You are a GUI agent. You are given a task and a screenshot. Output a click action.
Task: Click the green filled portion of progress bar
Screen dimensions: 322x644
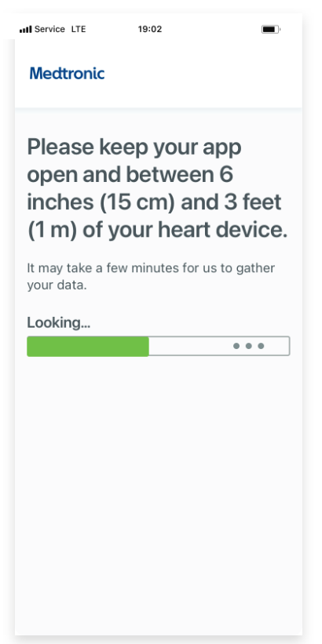click(88, 346)
